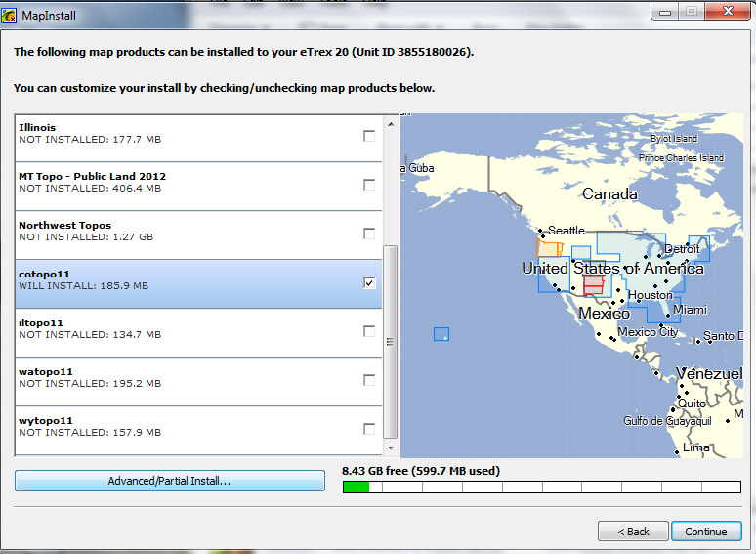The image size is (756, 554).
Task: Click the map list scrollbar thumb
Action: [391, 342]
